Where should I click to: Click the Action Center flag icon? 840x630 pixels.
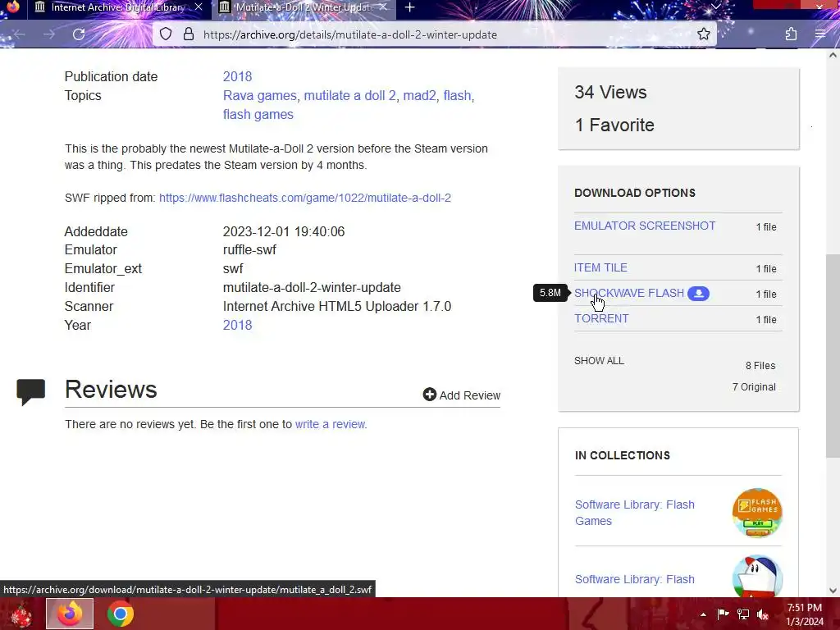click(723, 614)
